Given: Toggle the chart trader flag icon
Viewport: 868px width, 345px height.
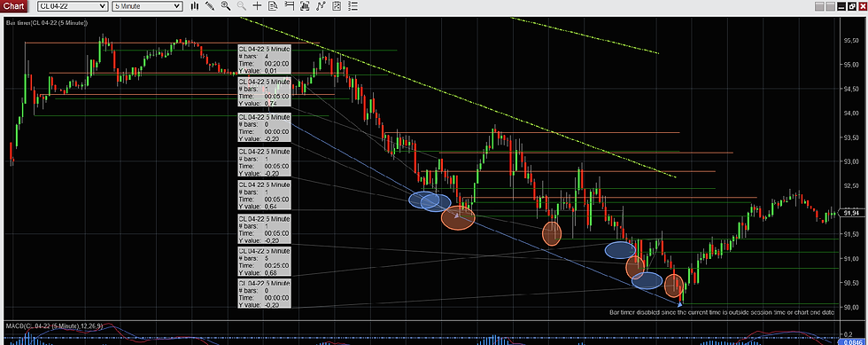Looking at the screenshot, I should (289, 6).
